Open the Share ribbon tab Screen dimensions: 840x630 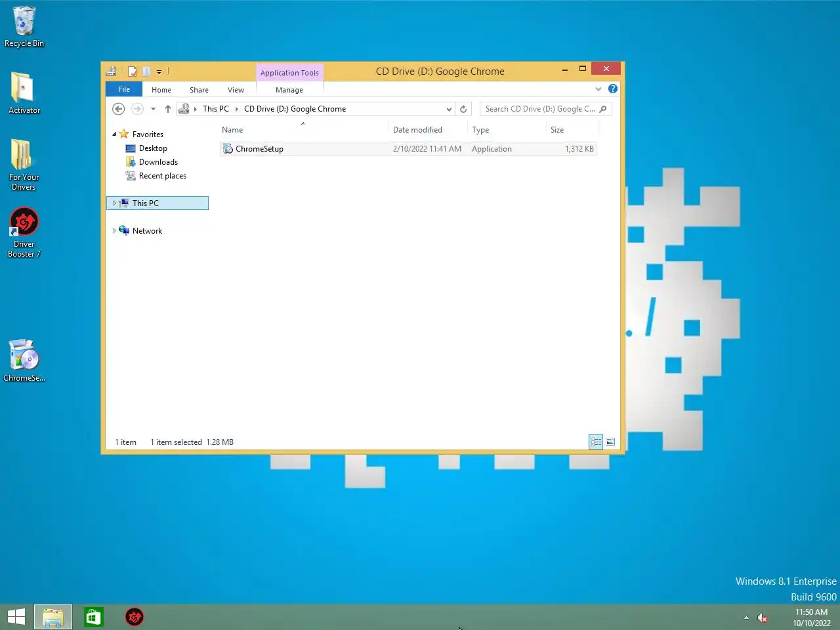coord(199,90)
